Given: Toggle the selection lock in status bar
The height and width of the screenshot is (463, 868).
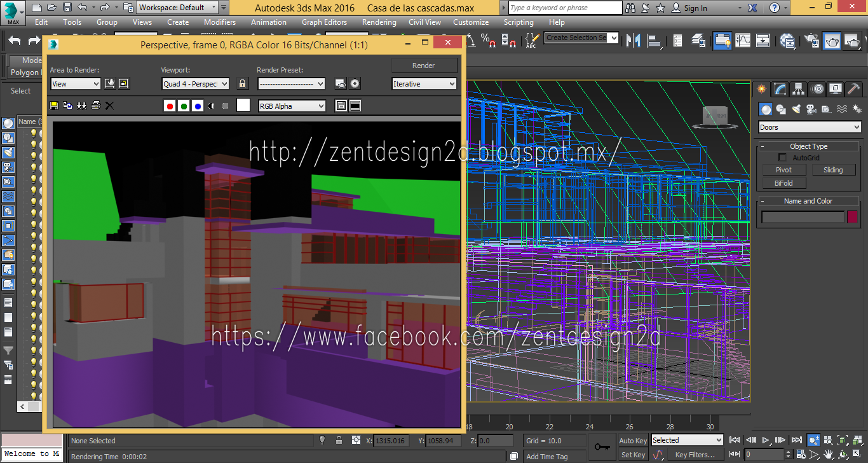Looking at the screenshot, I should [x=339, y=440].
